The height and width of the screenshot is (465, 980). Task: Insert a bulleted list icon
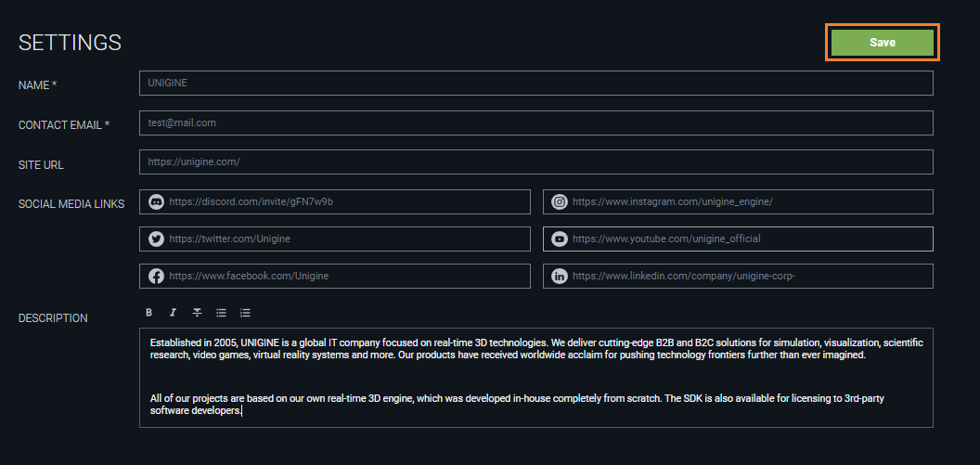tap(221, 313)
